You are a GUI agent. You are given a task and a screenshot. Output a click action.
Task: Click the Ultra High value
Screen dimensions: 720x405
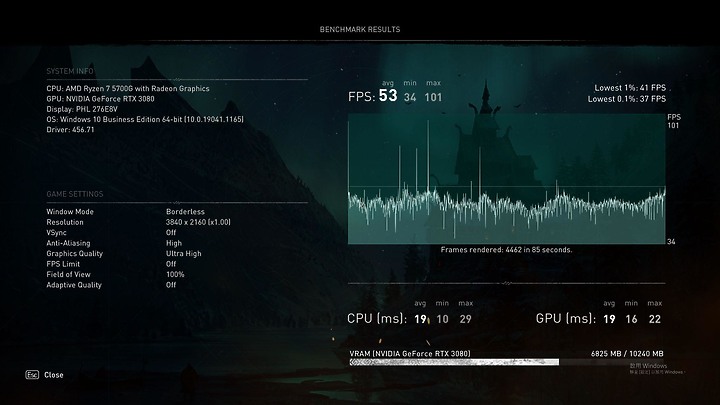pos(184,253)
